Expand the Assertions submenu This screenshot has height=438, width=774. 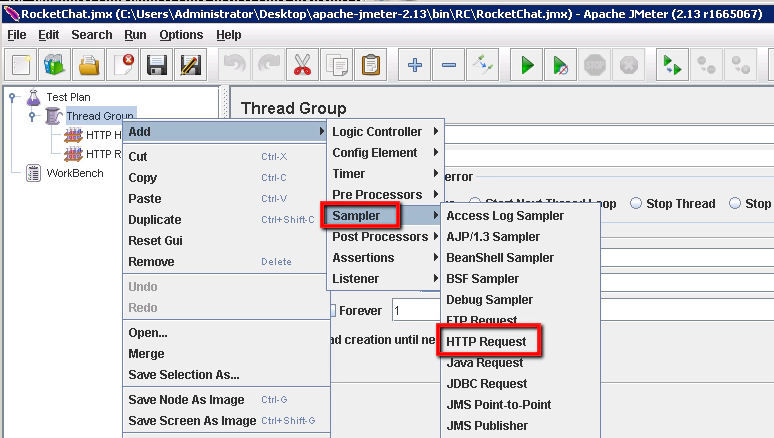coord(385,258)
